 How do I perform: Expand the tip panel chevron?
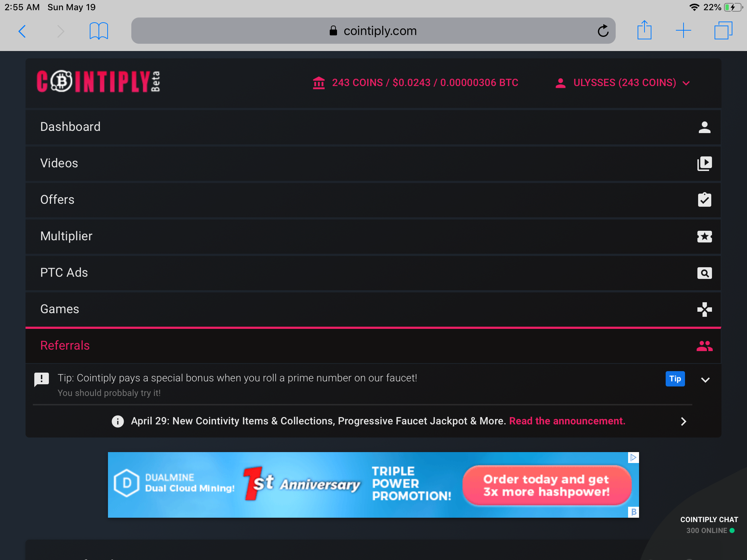tap(705, 380)
